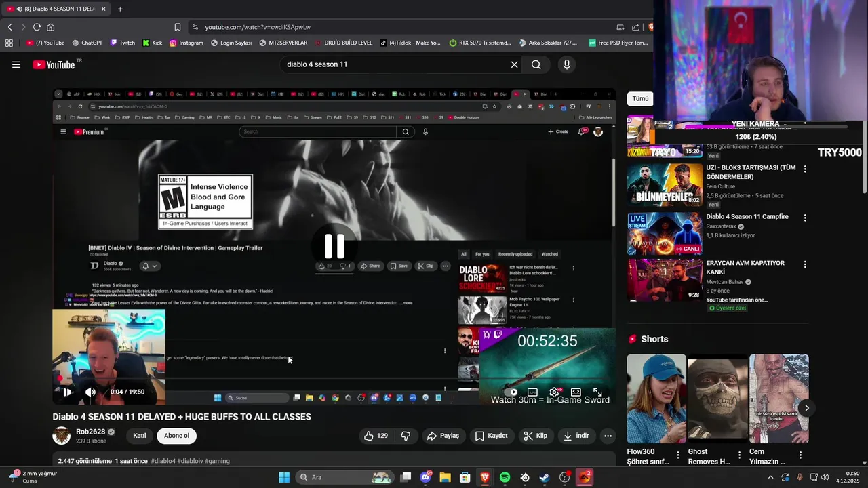Open Discord from the taskbar
Viewport: 868px width, 488px height.
[x=426, y=477]
